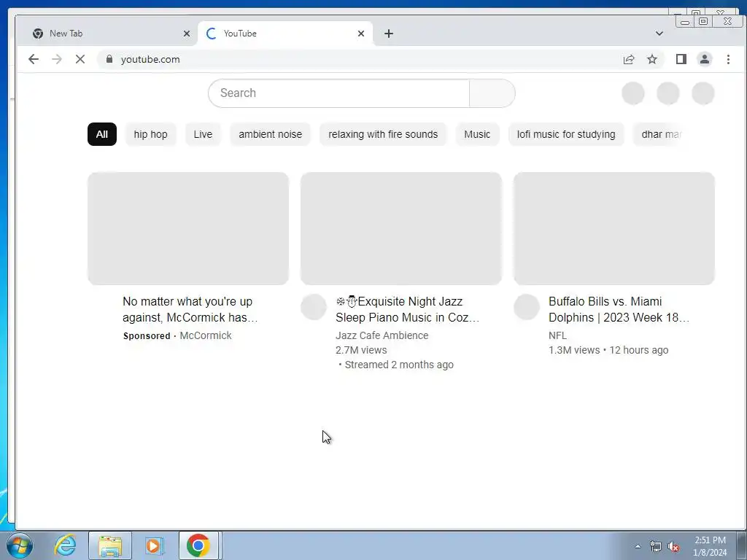747x560 pixels.
Task: Click the 2.7M views text
Action: (x=361, y=350)
